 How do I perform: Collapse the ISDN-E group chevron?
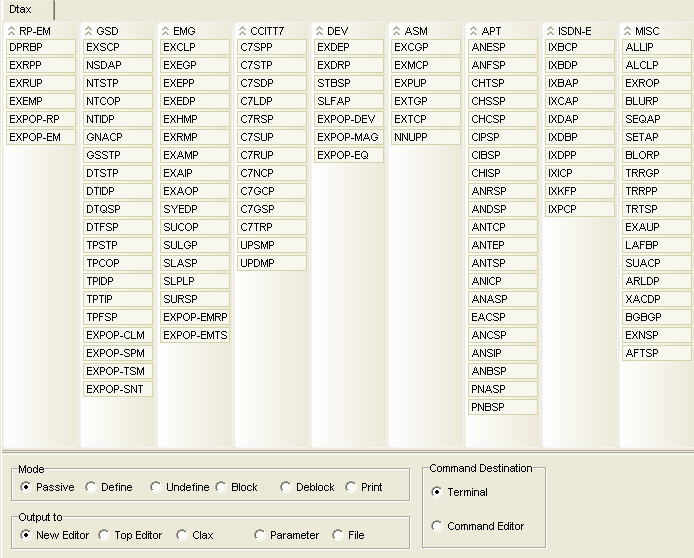(x=550, y=31)
